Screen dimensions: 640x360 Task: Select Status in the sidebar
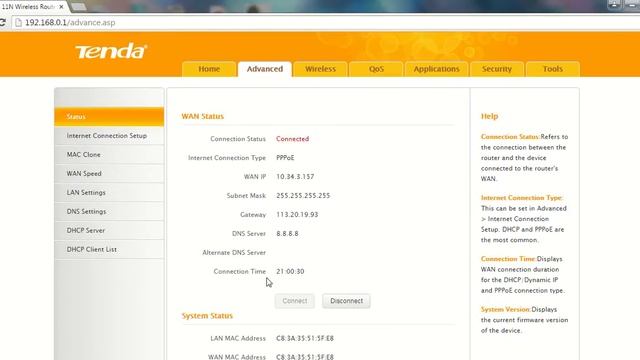click(109, 117)
